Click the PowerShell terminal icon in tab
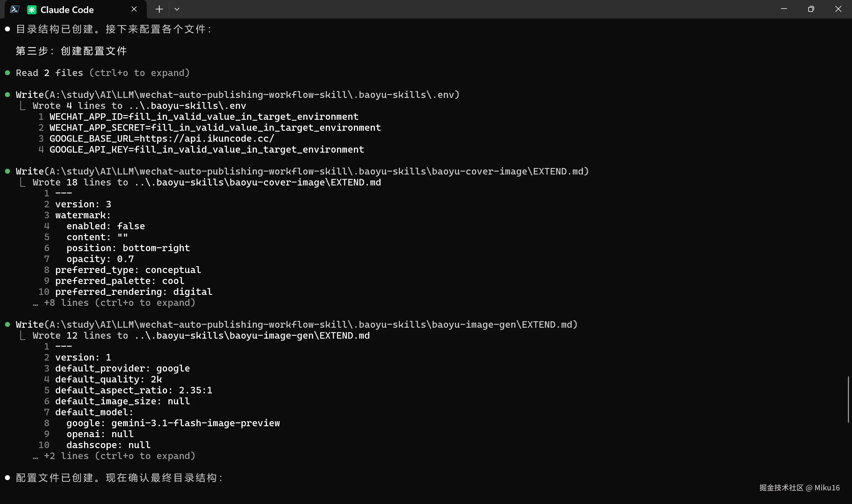Image resolution: width=852 pixels, height=504 pixels. (14, 9)
